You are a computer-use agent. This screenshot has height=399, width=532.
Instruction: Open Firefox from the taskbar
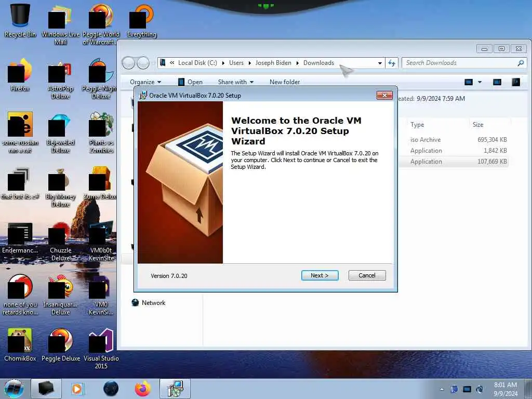[143, 389]
